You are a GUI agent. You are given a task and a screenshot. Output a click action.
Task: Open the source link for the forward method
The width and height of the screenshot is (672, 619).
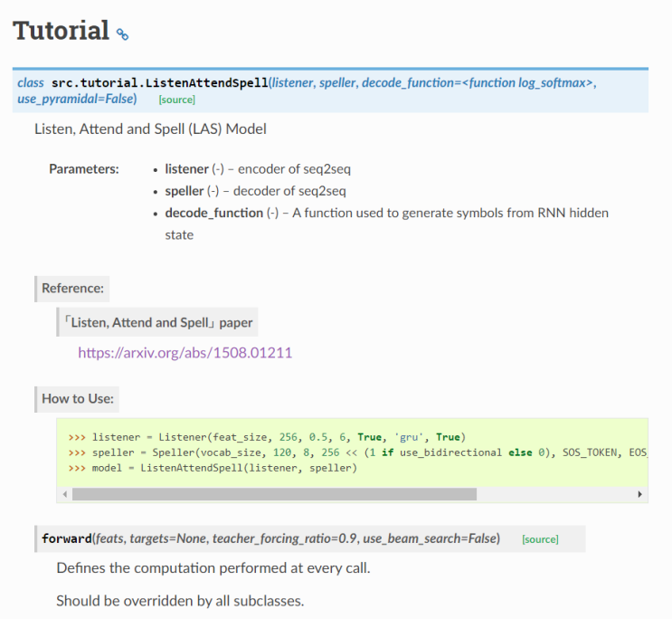point(540,539)
